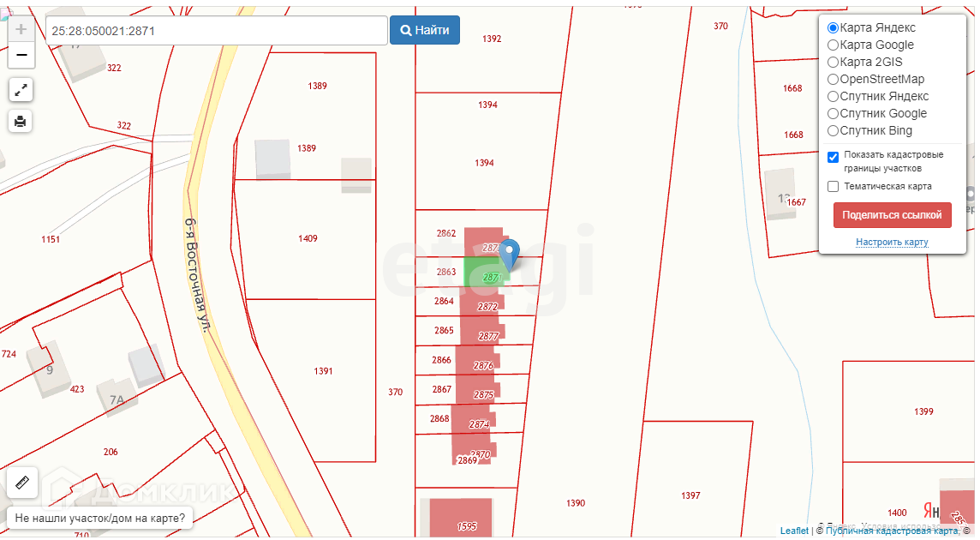Click the Найти search button
The width and height of the screenshot is (980, 540).
point(425,30)
